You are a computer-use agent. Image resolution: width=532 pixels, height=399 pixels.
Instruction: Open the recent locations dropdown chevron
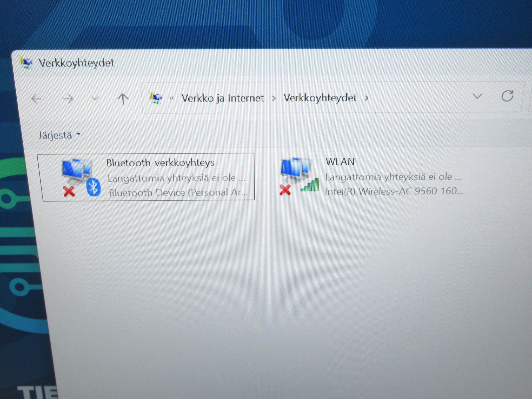pyautogui.click(x=95, y=99)
